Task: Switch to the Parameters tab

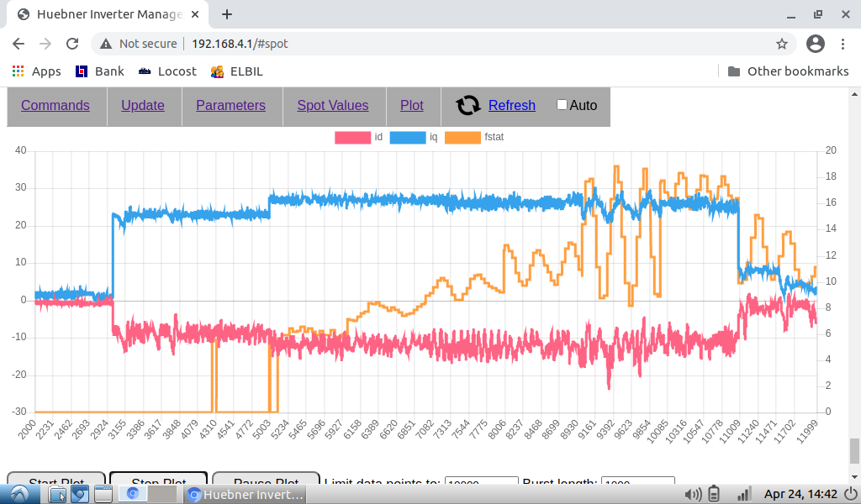Action: pos(230,106)
